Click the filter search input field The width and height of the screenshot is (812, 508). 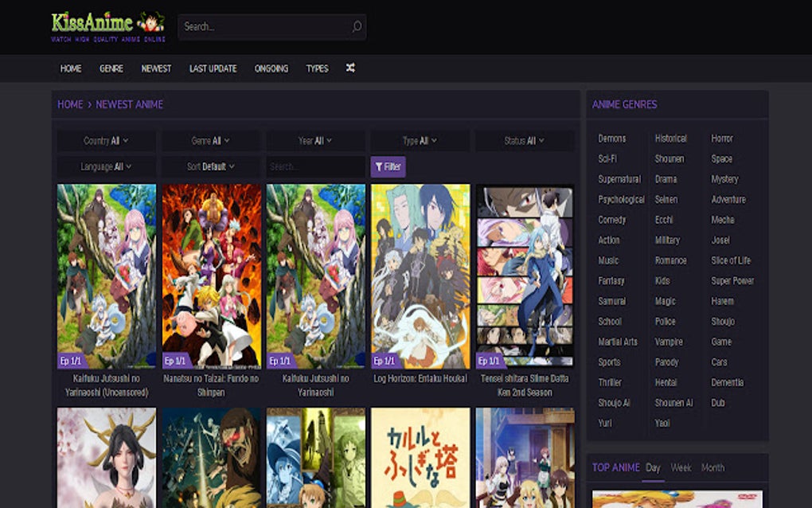314,166
